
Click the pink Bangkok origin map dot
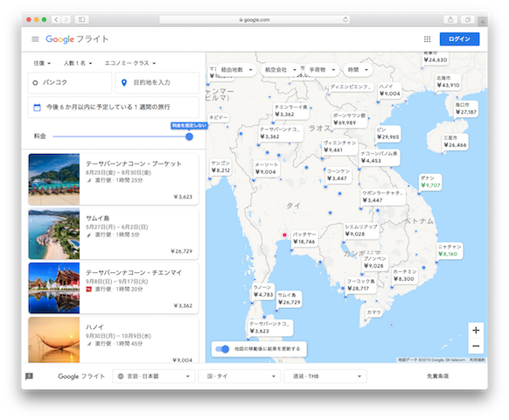pos(285,234)
